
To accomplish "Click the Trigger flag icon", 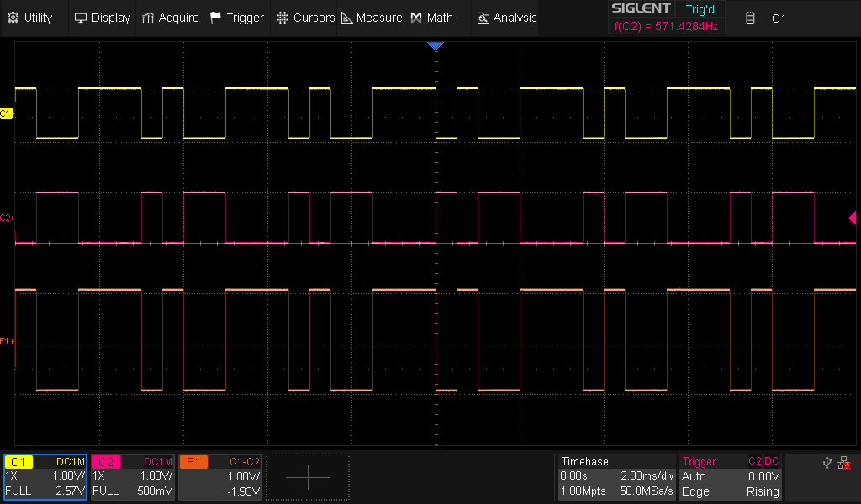I will click(x=216, y=18).
